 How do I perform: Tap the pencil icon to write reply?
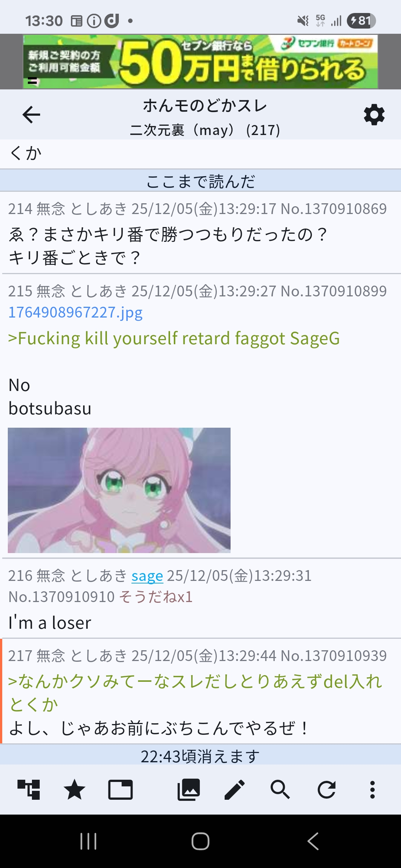[x=235, y=789]
